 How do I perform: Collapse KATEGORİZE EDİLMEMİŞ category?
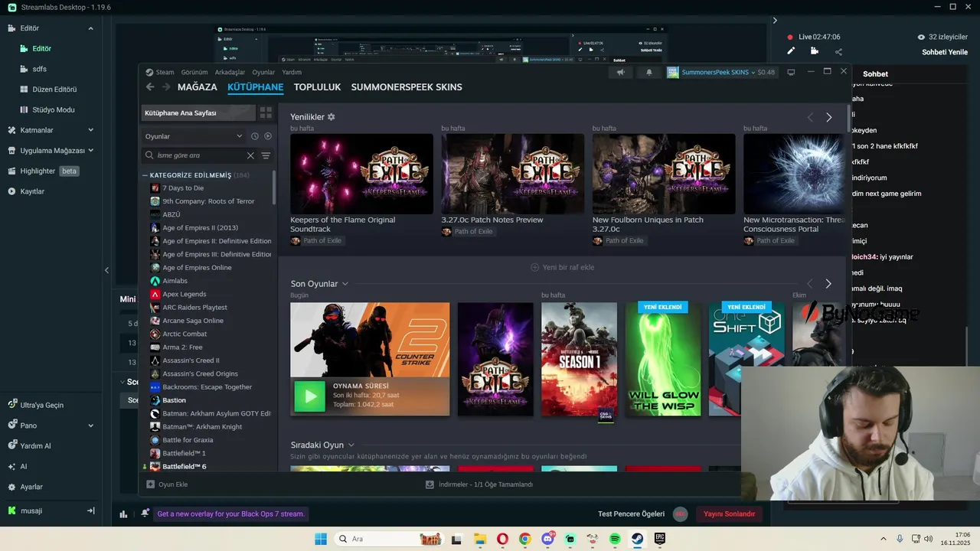pos(145,175)
